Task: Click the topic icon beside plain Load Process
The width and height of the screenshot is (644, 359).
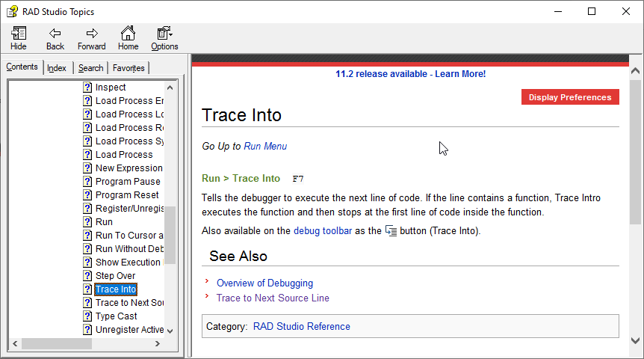Action: [x=87, y=155]
